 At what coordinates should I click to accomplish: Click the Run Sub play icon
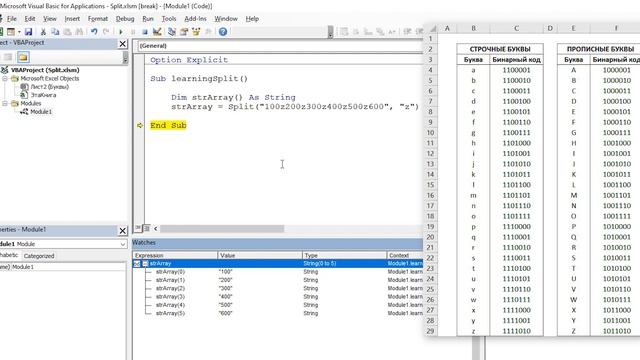tap(120, 32)
